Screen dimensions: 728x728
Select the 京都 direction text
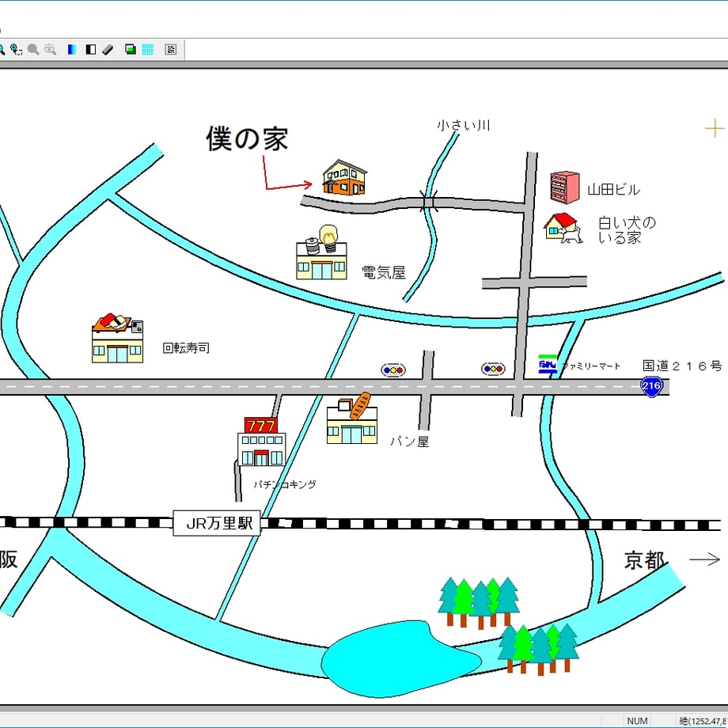pyautogui.click(x=645, y=560)
